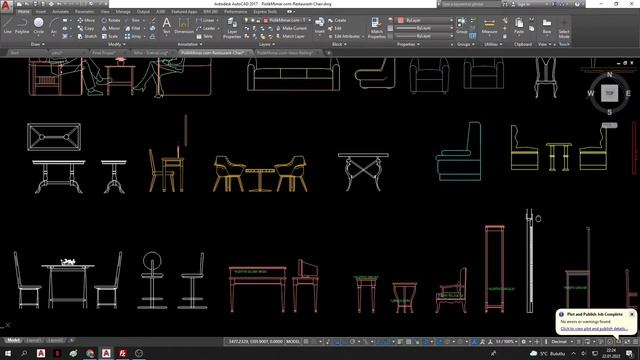Switch to the Annotate ribbon tab
The image size is (640, 360).
pyautogui.click(x=60, y=12)
